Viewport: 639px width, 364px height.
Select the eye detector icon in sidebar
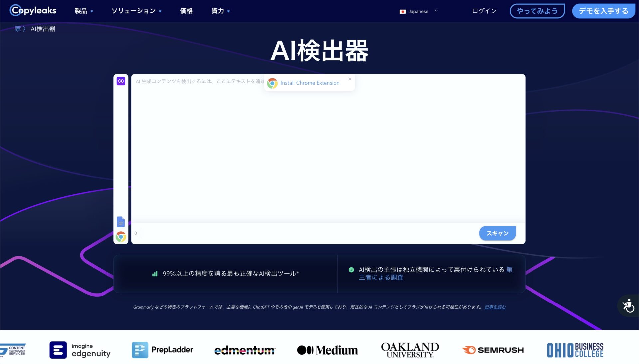coord(121,81)
